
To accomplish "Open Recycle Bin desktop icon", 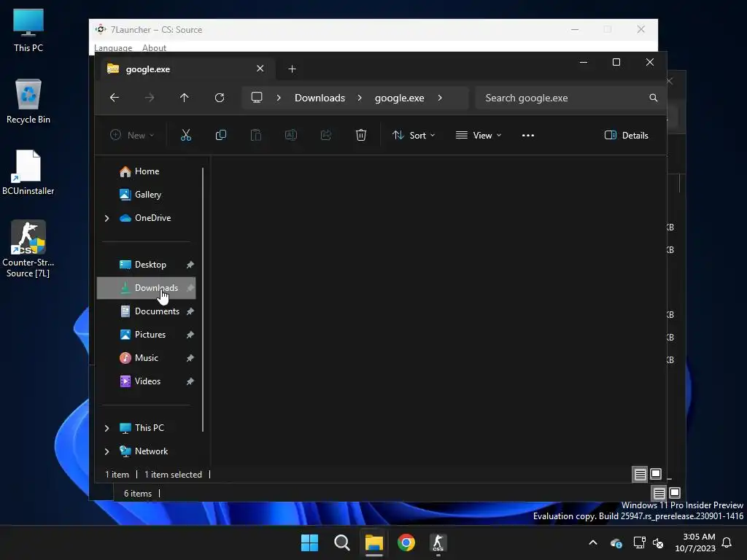I will [x=28, y=101].
